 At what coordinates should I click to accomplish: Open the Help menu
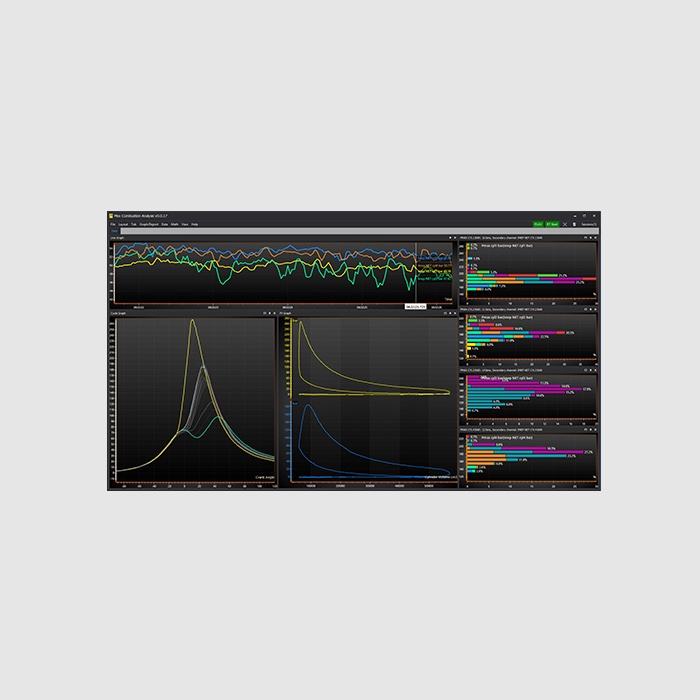(x=195, y=225)
